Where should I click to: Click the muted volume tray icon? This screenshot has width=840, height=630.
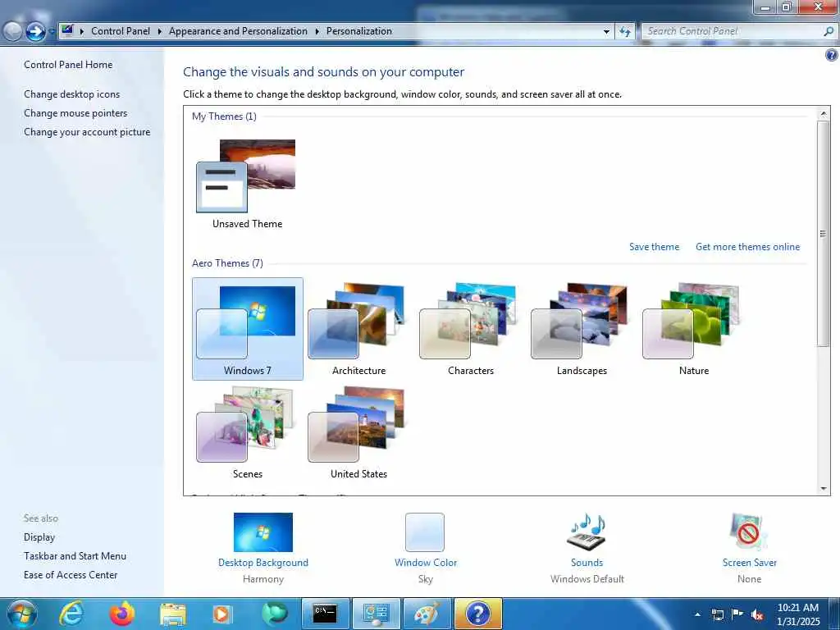coord(757,614)
